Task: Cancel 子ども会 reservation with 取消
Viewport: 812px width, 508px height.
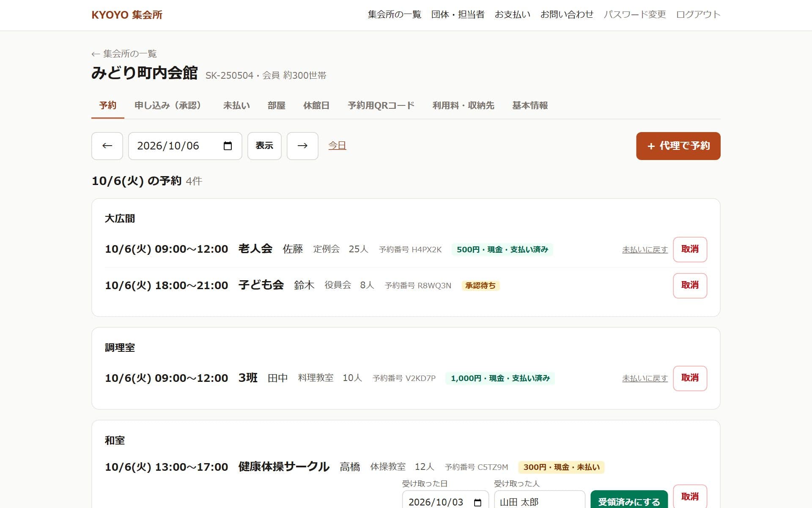Action: [690, 285]
